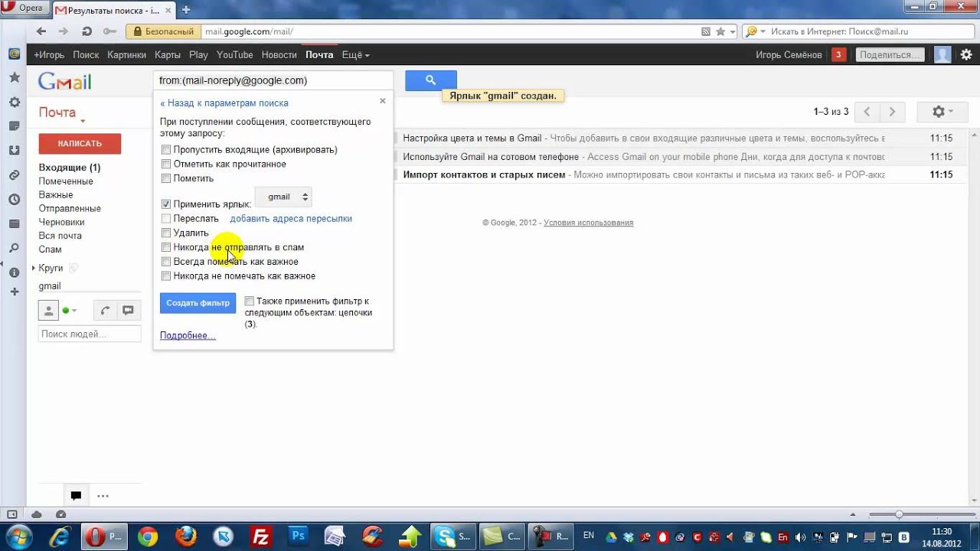Open the Opera sidebar gear panel
The width and height of the screenshot is (980, 551).
(x=14, y=103)
